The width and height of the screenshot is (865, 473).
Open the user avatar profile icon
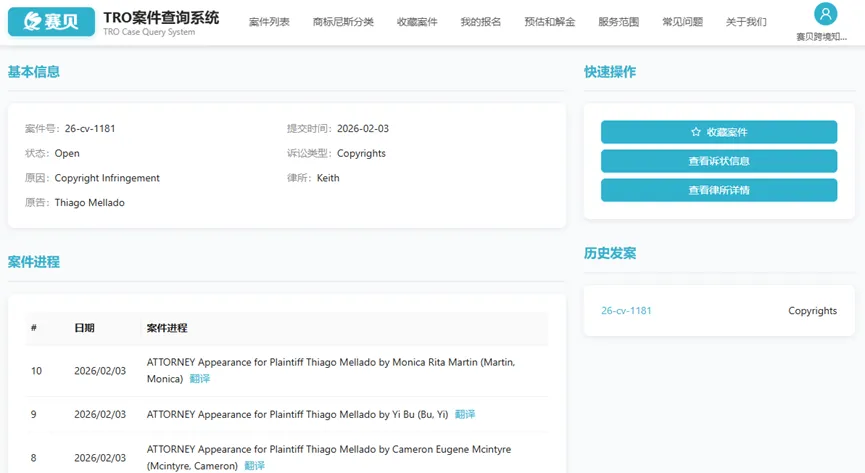(x=825, y=14)
